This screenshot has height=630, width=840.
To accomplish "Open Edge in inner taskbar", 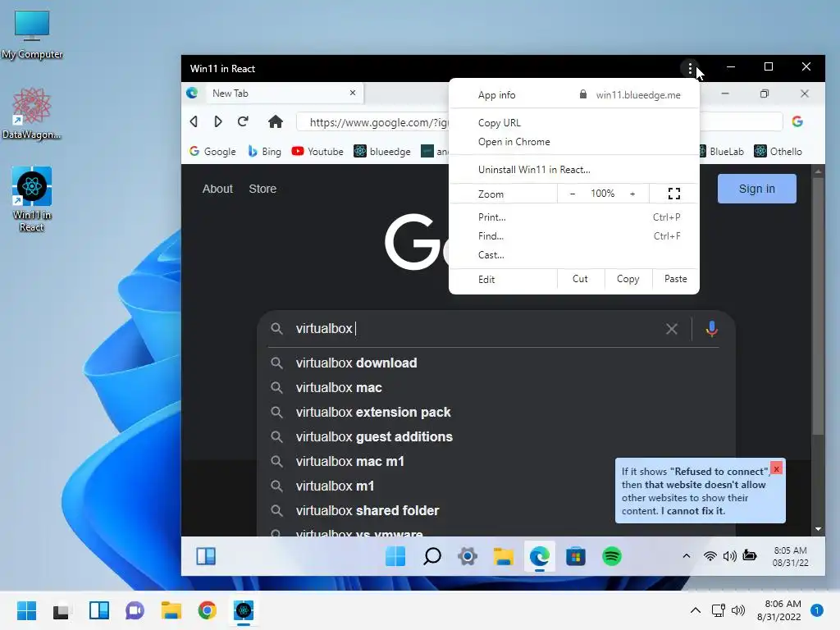I will coord(540,556).
